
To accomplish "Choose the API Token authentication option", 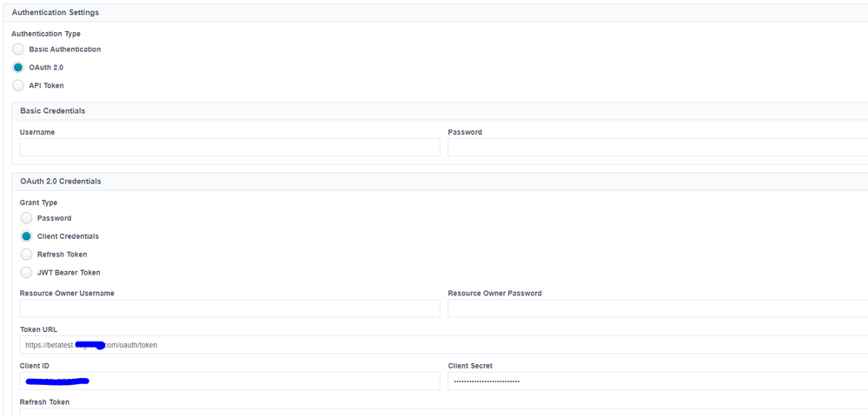I will [x=18, y=85].
